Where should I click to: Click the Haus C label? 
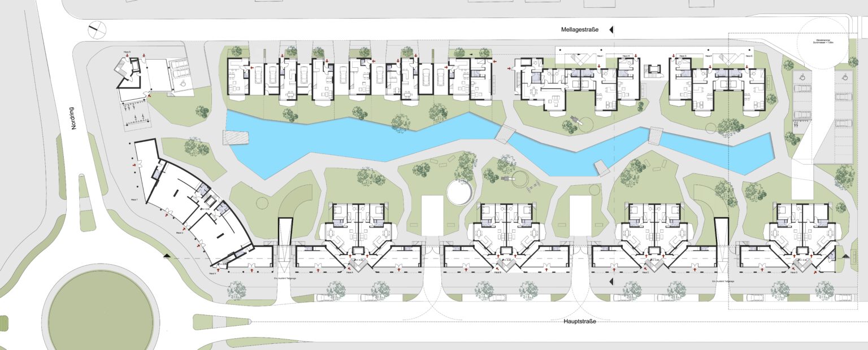coord(646,273)
